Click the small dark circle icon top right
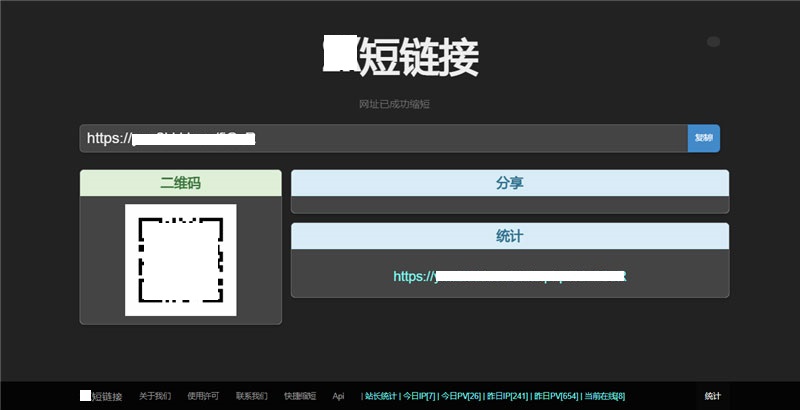Viewport: 800px width, 410px height. (x=713, y=42)
